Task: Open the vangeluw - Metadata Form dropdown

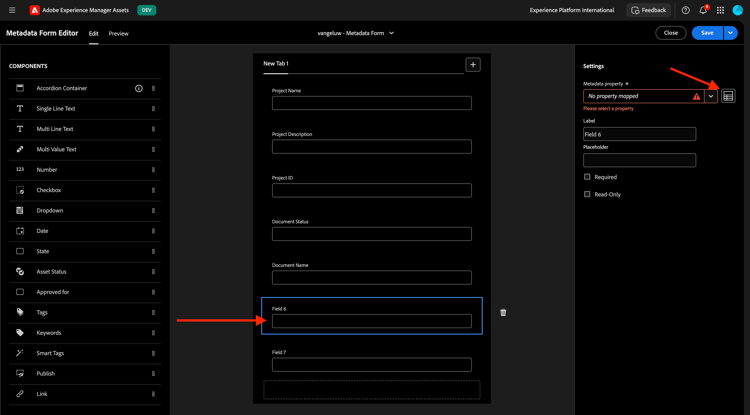Action: click(356, 33)
